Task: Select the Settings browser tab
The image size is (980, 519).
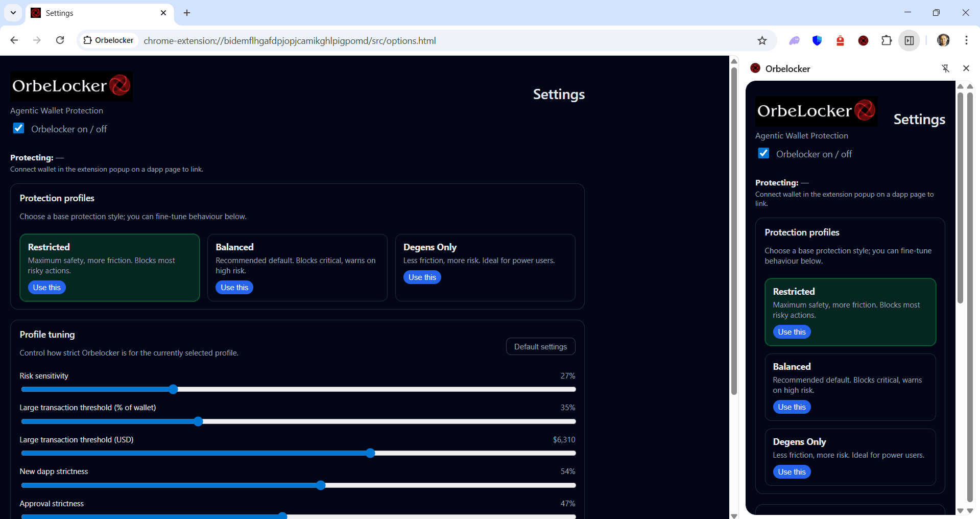Action: pyautogui.click(x=100, y=13)
